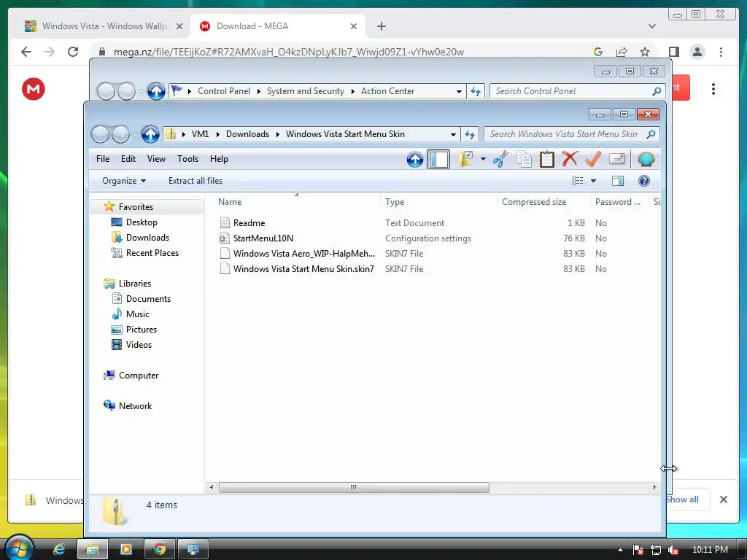This screenshot has height=560, width=747.
Task: Open the Edit menu
Action: 128,159
